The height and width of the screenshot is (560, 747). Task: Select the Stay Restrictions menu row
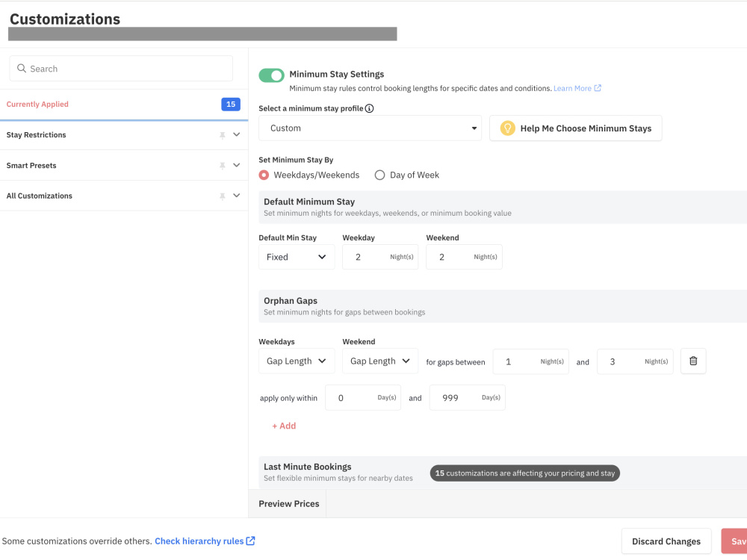coord(124,135)
